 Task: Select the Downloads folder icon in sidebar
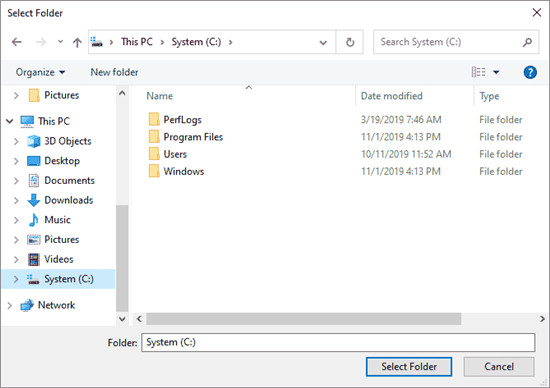pos(34,200)
